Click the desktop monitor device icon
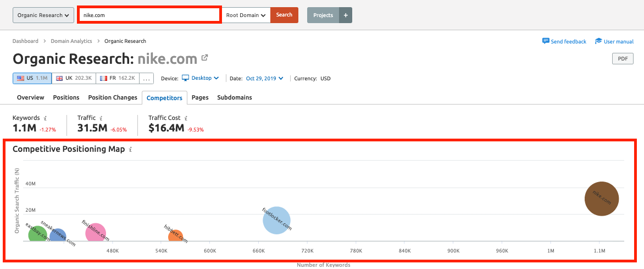The width and height of the screenshot is (644, 269). 185,78
